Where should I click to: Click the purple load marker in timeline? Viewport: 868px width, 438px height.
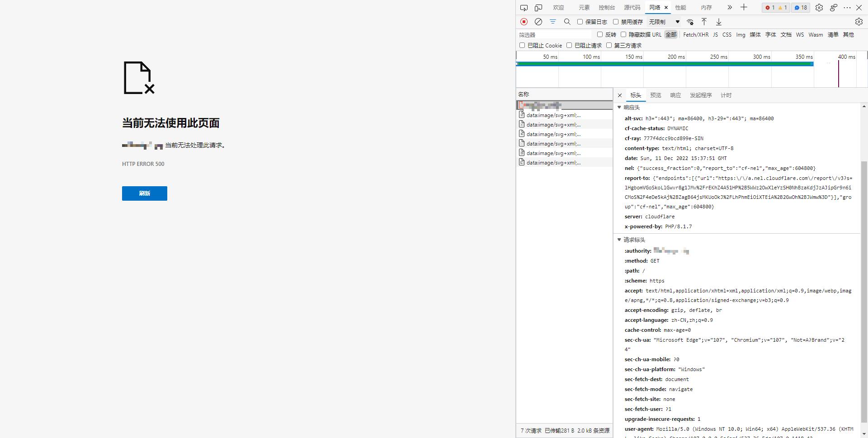839,74
